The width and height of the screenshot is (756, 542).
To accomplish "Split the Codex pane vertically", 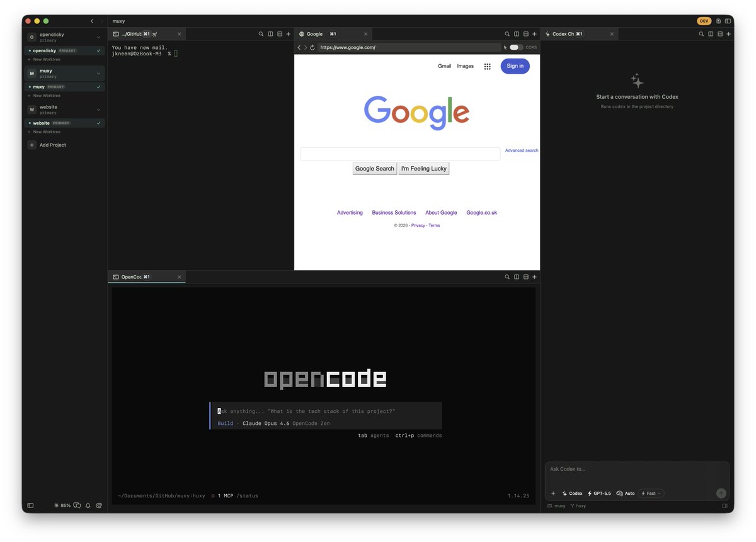I will click(x=711, y=34).
